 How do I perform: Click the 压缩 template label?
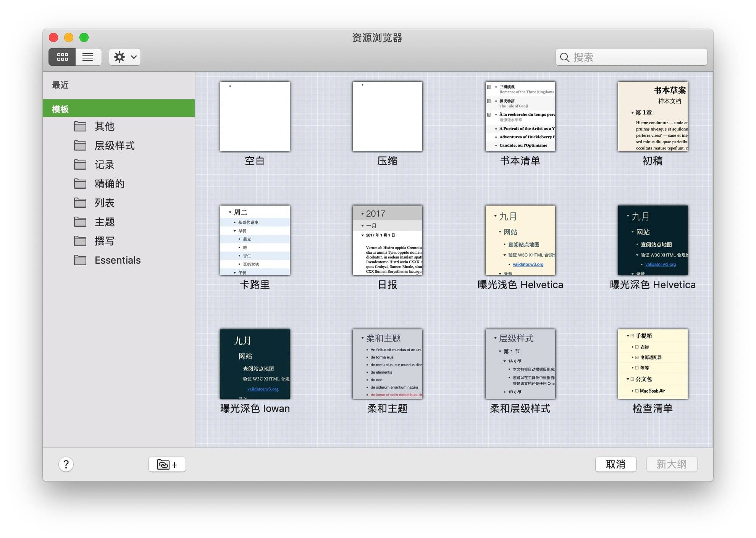tap(387, 161)
